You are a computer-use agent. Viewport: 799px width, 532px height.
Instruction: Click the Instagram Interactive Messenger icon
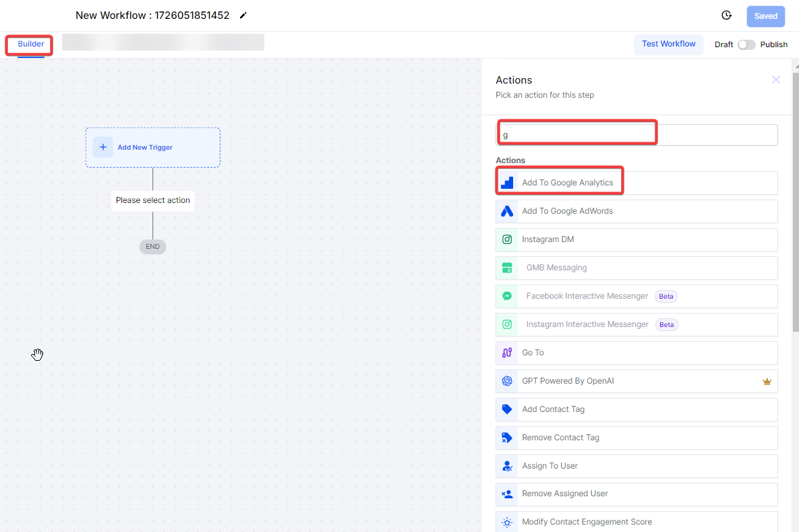(507, 324)
